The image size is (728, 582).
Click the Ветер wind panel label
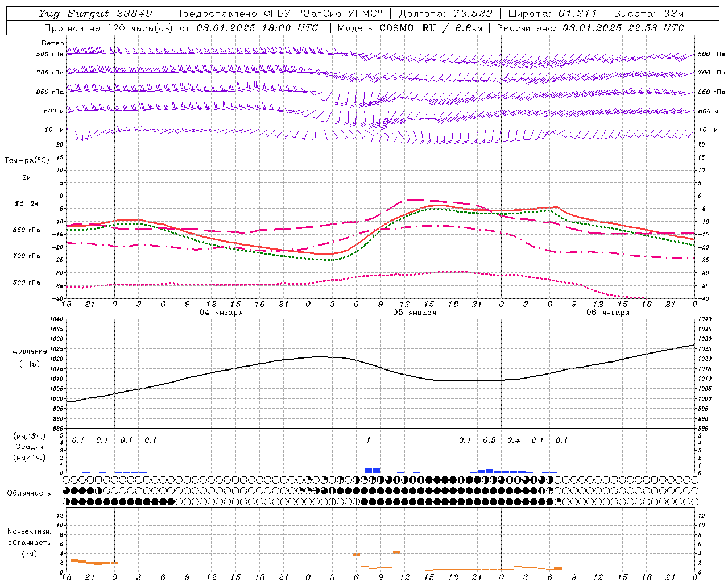(52, 43)
